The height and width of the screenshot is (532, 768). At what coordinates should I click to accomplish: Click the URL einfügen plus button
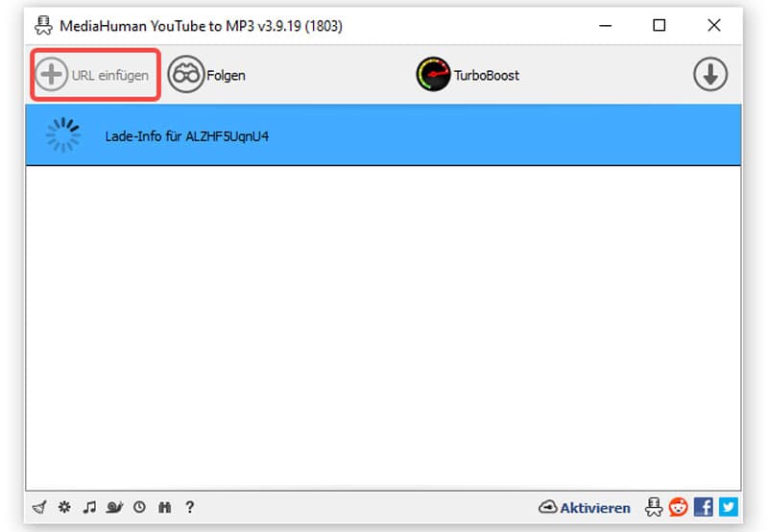[x=94, y=75]
